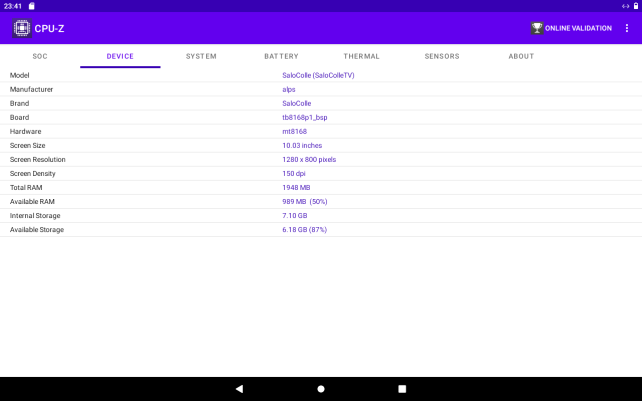Click the Screen Size label
The width and height of the screenshot is (642, 401).
[27, 145]
